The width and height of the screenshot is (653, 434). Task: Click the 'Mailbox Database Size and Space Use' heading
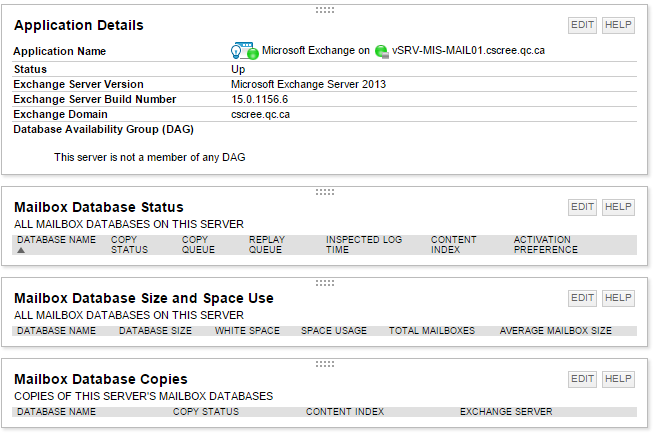144,298
